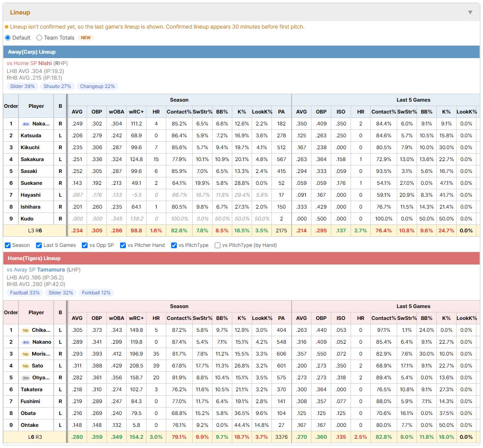
Task: Click the Home(Tigers) Lineup header bar
Action: click(241, 258)
